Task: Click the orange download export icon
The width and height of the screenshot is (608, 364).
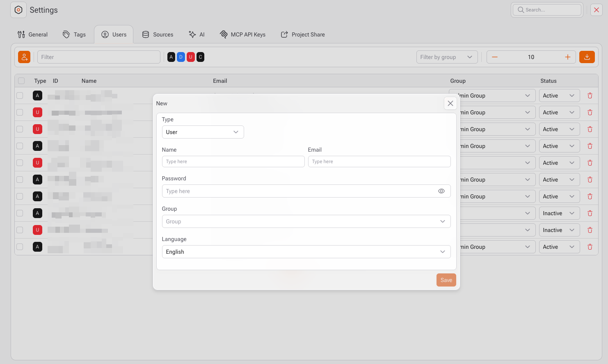Action: click(x=587, y=57)
